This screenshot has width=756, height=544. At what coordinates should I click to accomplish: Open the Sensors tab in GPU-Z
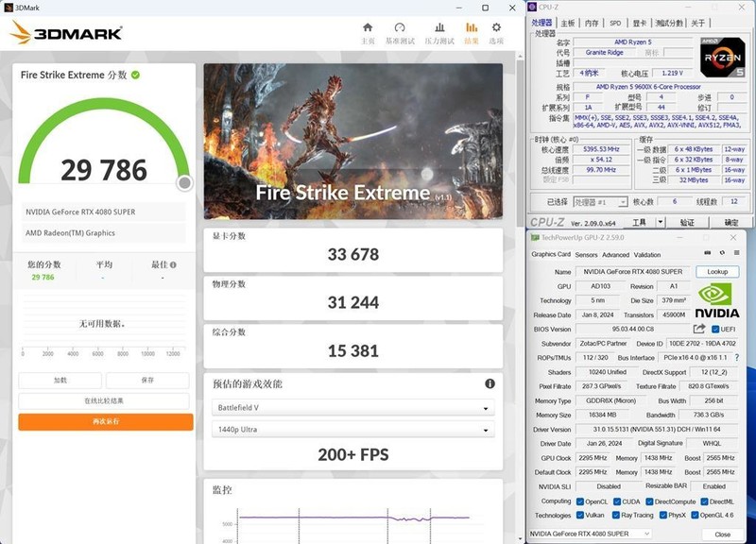coord(585,255)
